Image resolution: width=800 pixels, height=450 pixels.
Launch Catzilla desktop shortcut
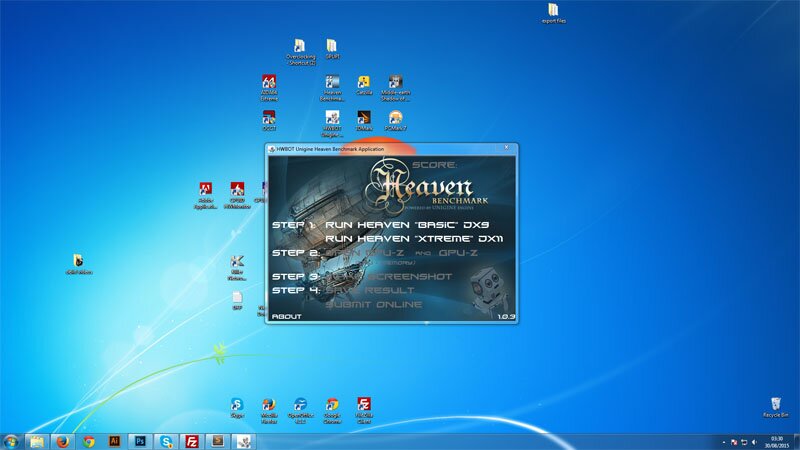[x=364, y=85]
